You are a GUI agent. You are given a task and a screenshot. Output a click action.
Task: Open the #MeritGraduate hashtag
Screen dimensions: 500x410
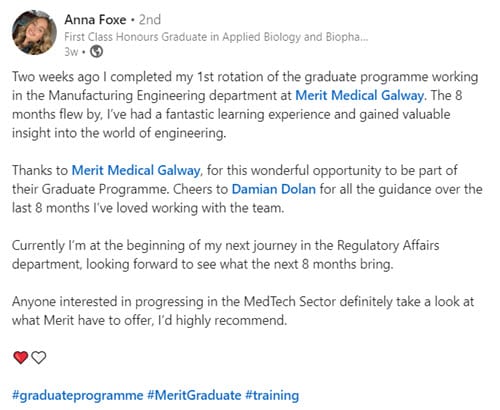(x=194, y=396)
